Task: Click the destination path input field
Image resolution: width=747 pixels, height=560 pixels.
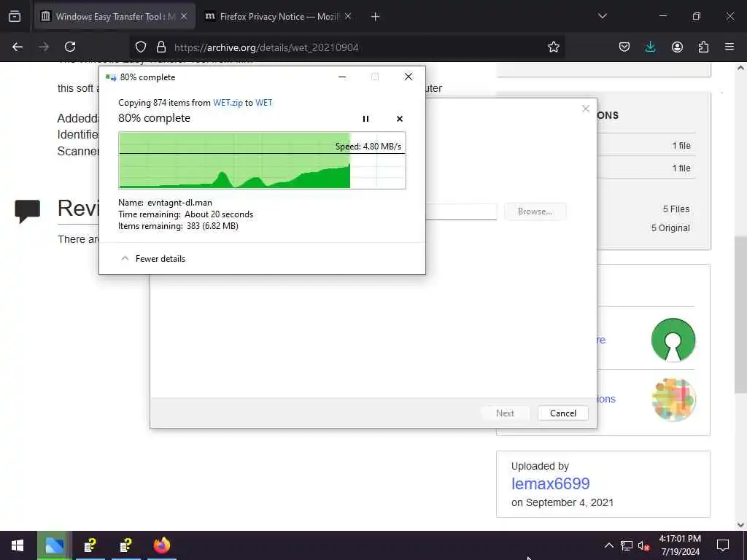Action: [x=461, y=211]
